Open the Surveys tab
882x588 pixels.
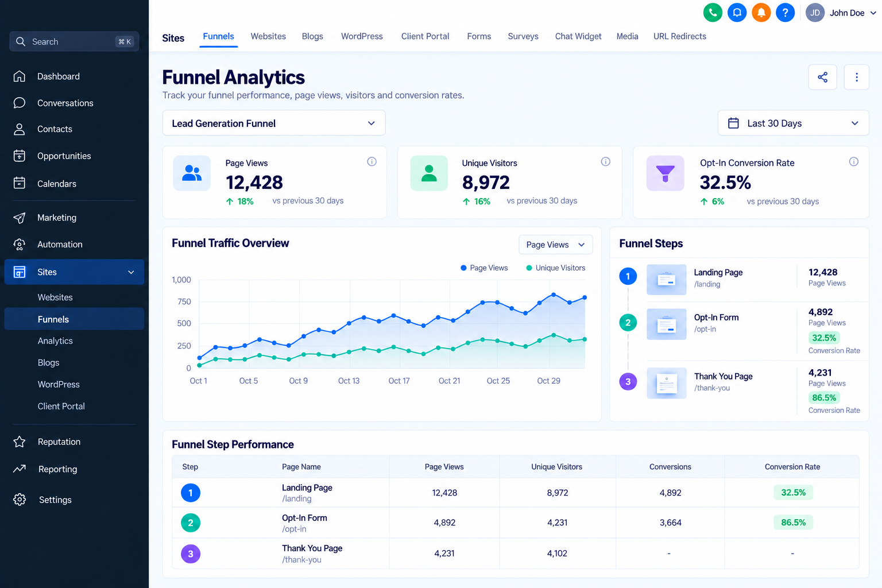523,36
